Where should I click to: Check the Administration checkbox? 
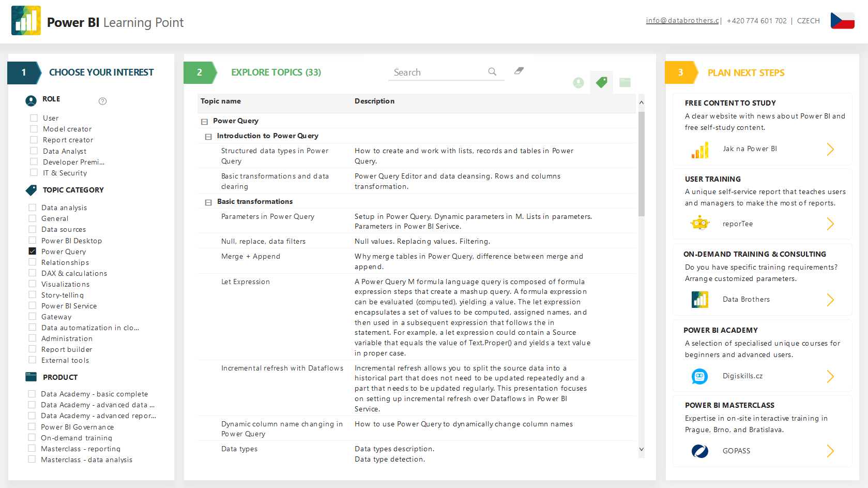tap(33, 338)
